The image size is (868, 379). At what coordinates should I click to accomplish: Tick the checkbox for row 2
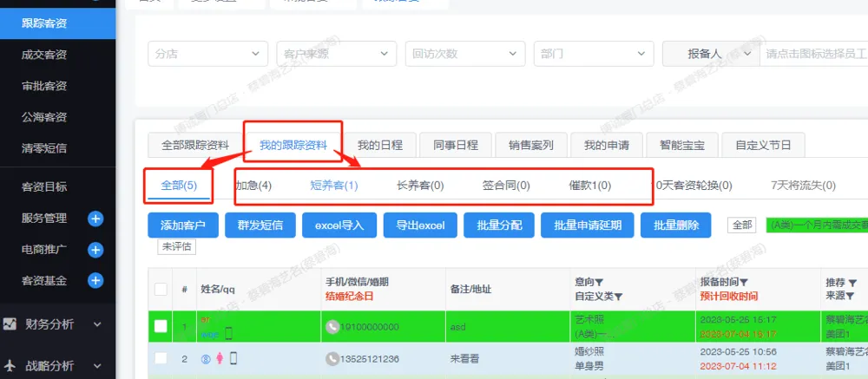161,358
